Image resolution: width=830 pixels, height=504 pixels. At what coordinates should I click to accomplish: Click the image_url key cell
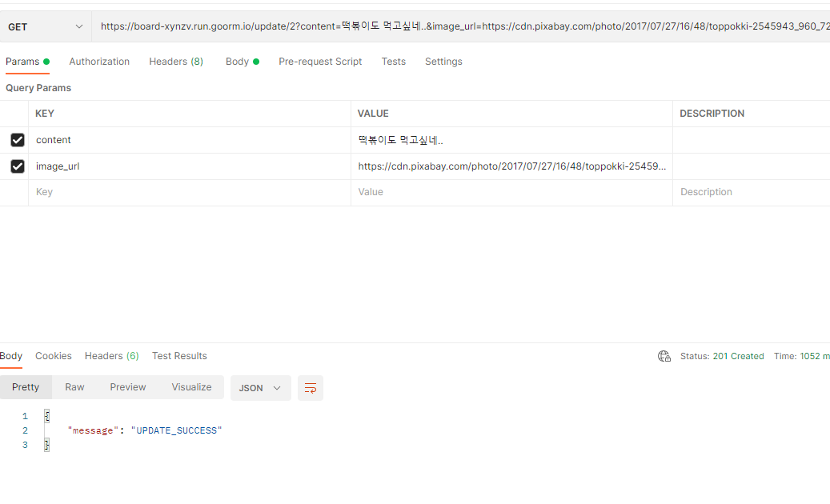point(190,166)
